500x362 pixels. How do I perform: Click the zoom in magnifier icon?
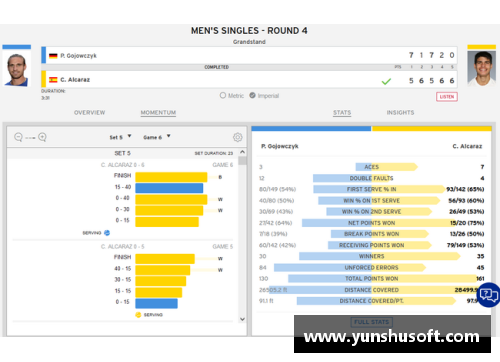tap(42, 137)
